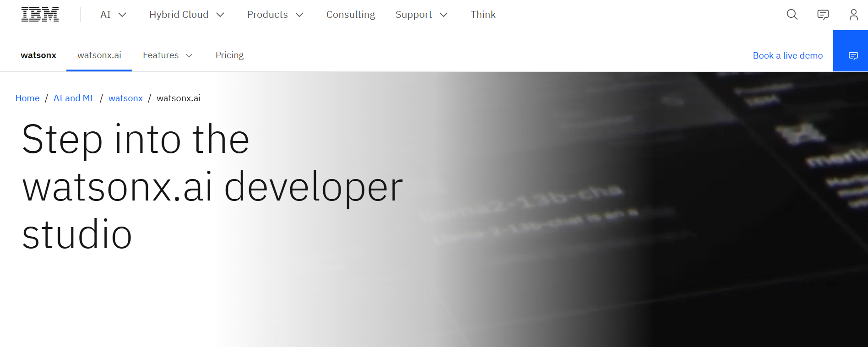Expand the Support menu chevron
The image size is (868, 347).
click(x=444, y=15)
